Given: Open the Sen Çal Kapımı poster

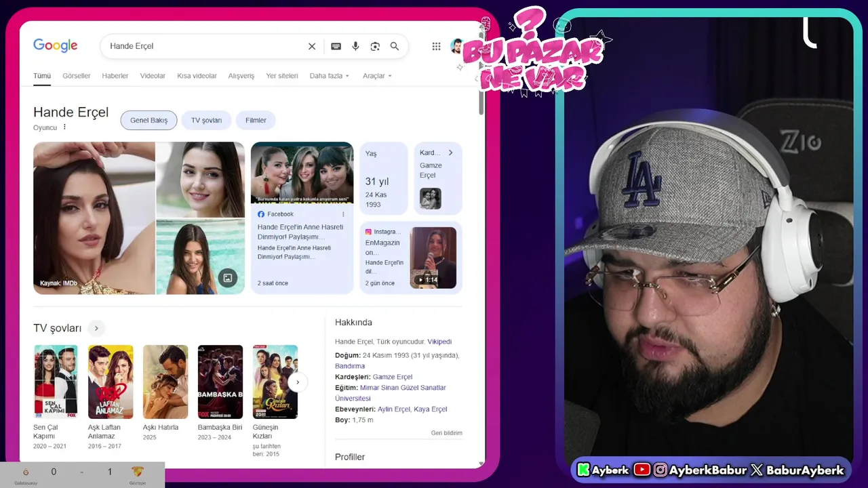Looking at the screenshot, I should coord(56,382).
